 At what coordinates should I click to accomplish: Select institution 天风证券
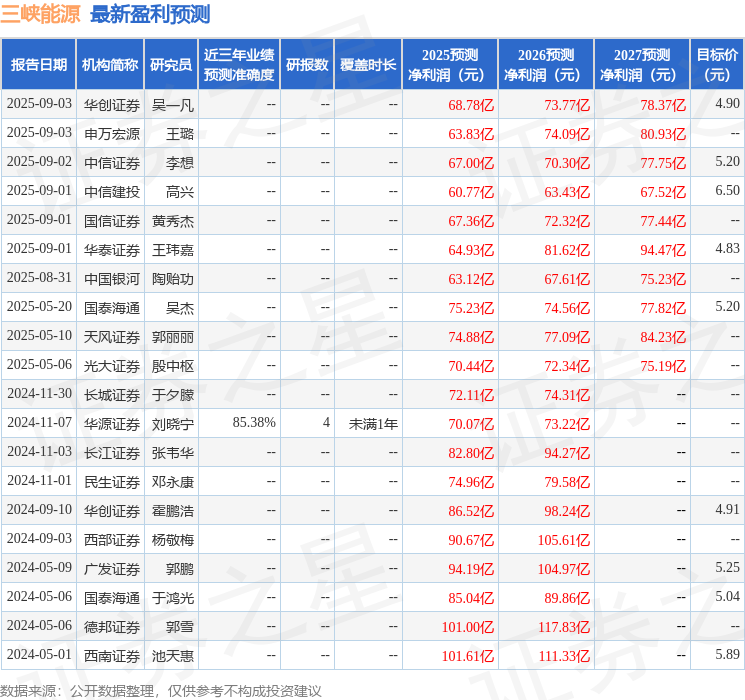[112, 337]
